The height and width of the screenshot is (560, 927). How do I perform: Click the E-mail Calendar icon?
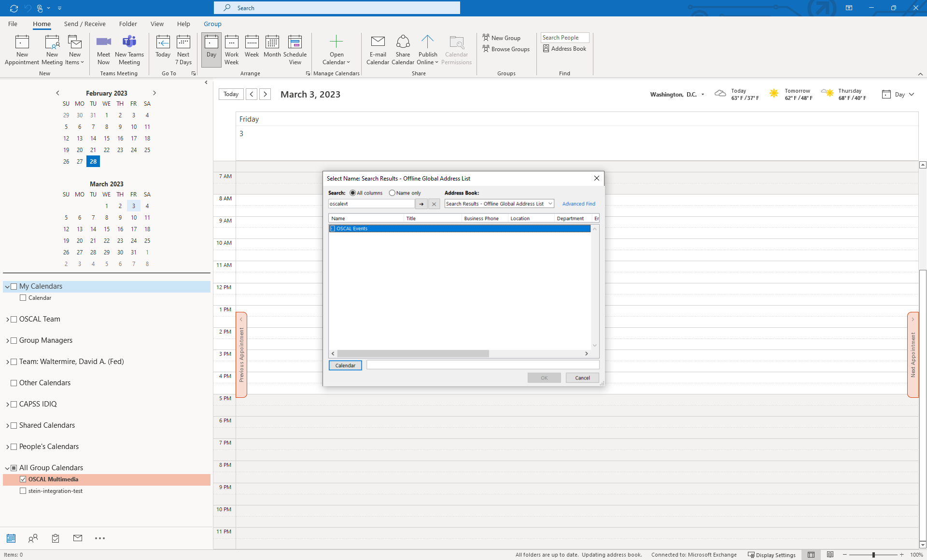[378, 50]
